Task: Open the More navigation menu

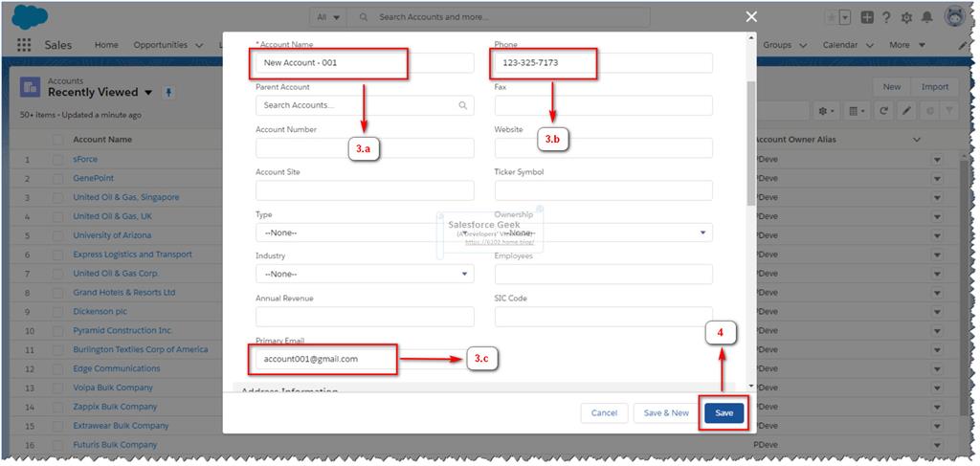Action: pyautogui.click(x=907, y=45)
